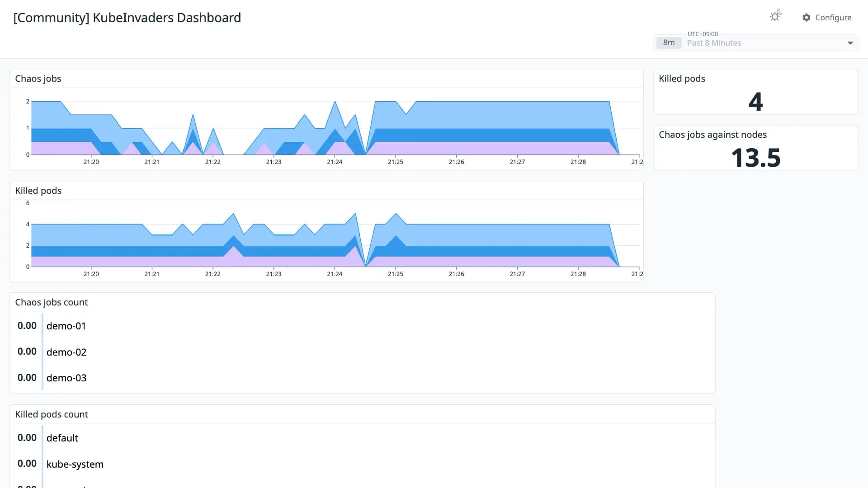Click the 0.00 value beside kube-system

pyautogui.click(x=27, y=464)
